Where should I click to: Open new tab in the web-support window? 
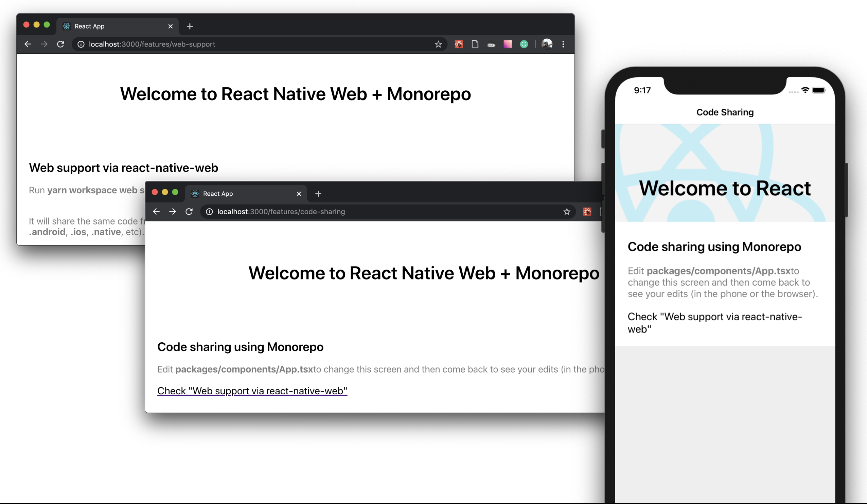tap(190, 26)
